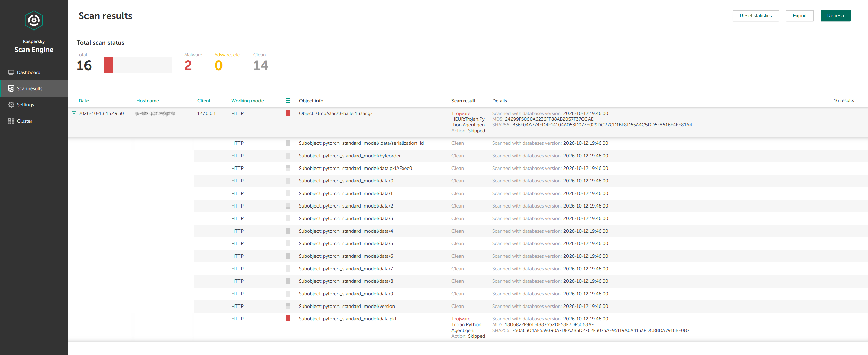This screenshot has width=868, height=355.
Task: Click the Dashboard monitor icon in sidebar
Action: tap(11, 72)
